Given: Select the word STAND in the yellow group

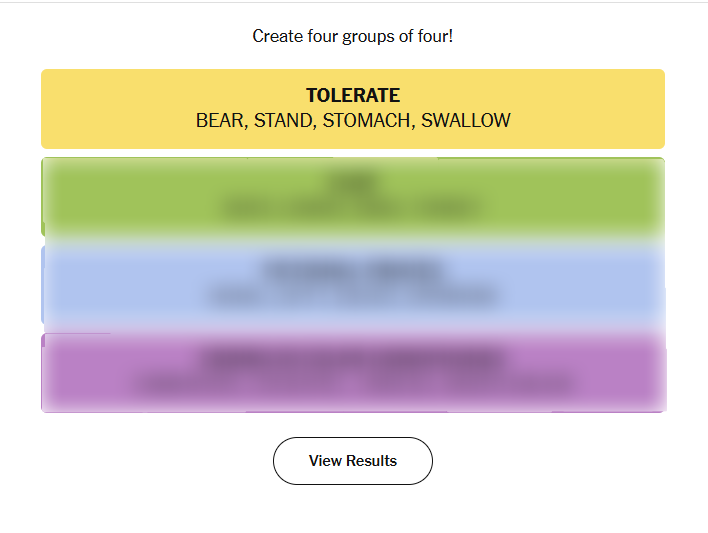Looking at the screenshot, I should (283, 121).
